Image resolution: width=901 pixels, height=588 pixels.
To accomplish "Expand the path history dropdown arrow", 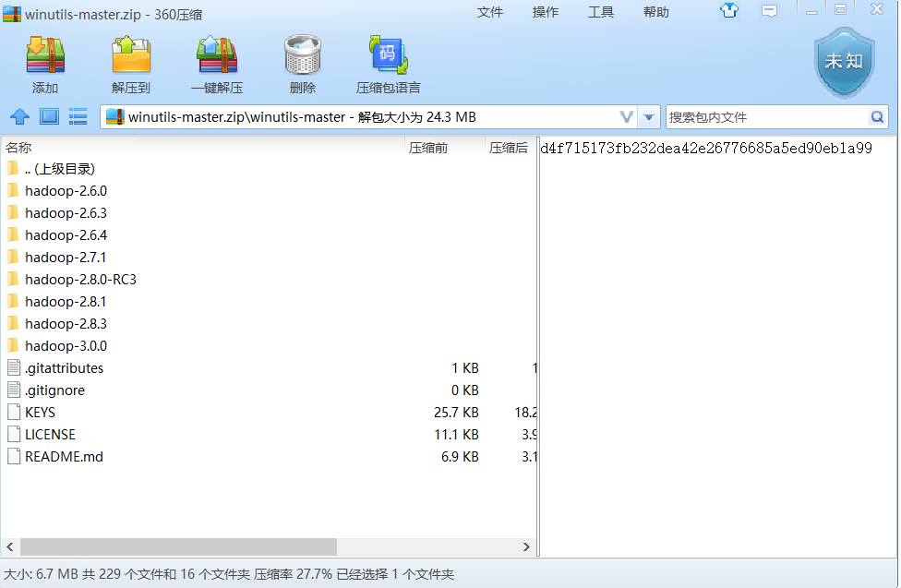I will pyautogui.click(x=649, y=117).
